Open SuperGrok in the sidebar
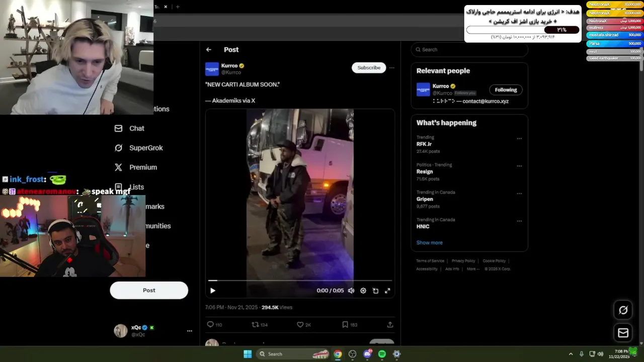The height and width of the screenshot is (362, 644). [x=146, y=148]
